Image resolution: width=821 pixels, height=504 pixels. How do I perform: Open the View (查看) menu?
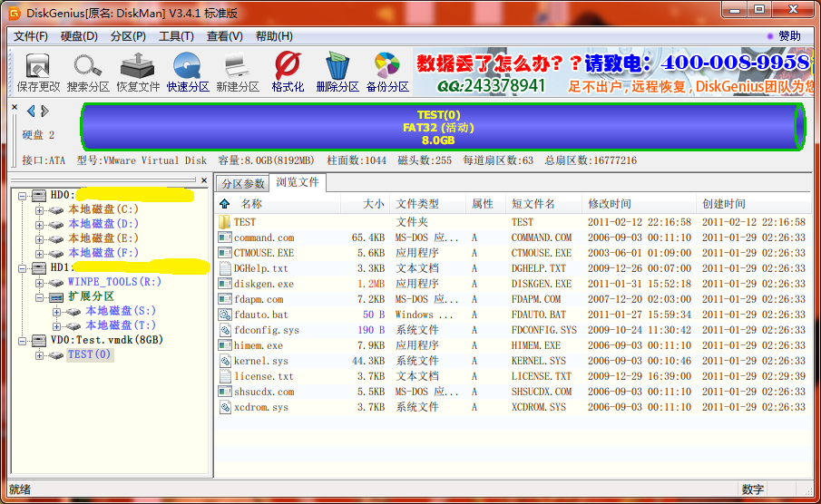point(225,36)
